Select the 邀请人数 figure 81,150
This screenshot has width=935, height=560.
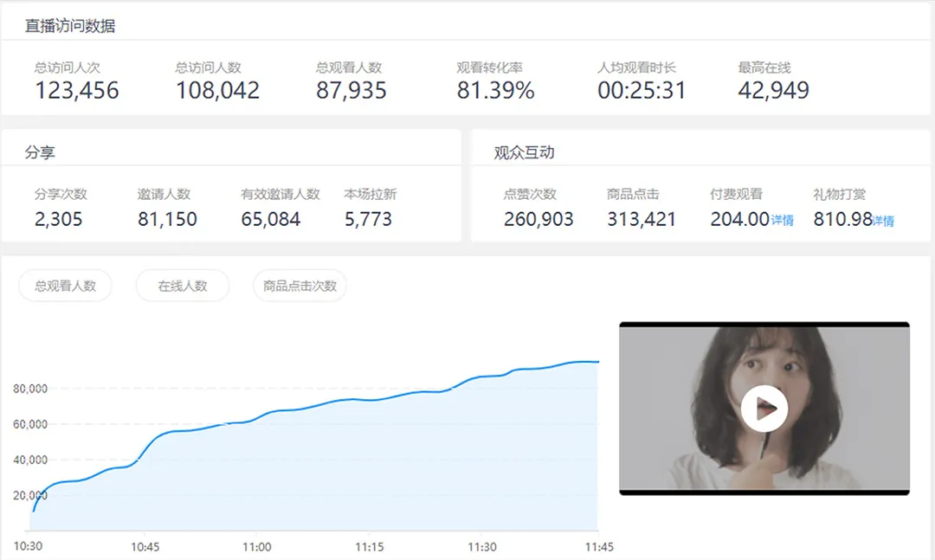[167, 219]
